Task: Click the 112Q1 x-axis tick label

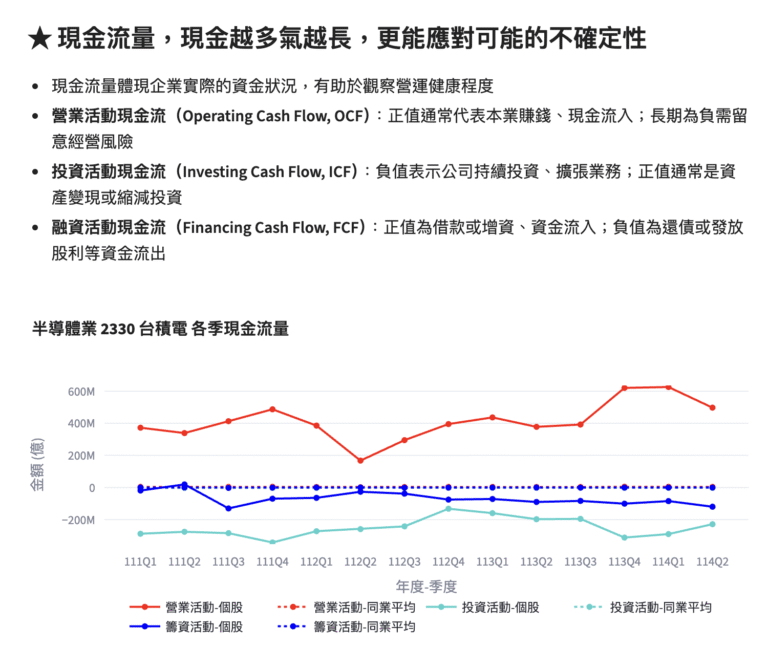Action: pos(316,562)
